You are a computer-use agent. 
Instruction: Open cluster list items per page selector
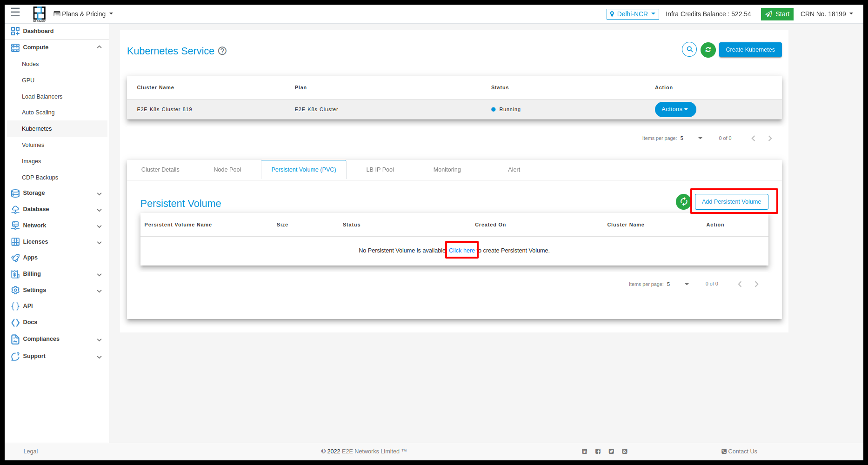pos(692,138)
